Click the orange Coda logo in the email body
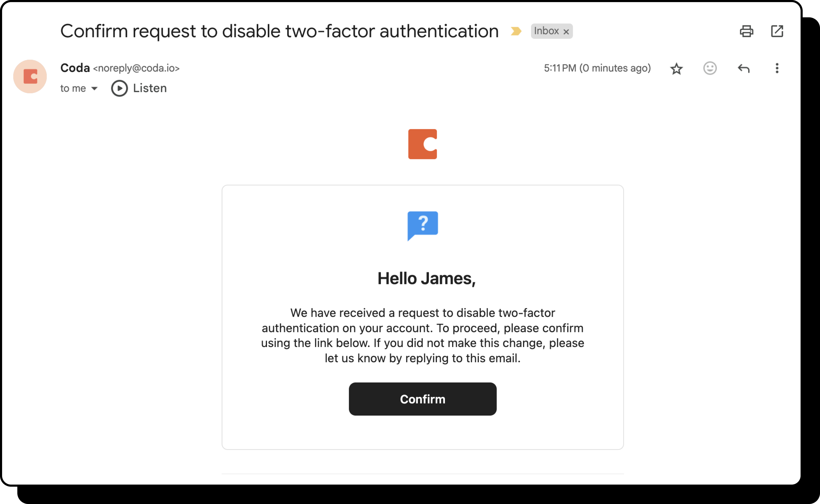Viewport: 820px width, 504px height. pyautogui.click(x=422, y=144)
